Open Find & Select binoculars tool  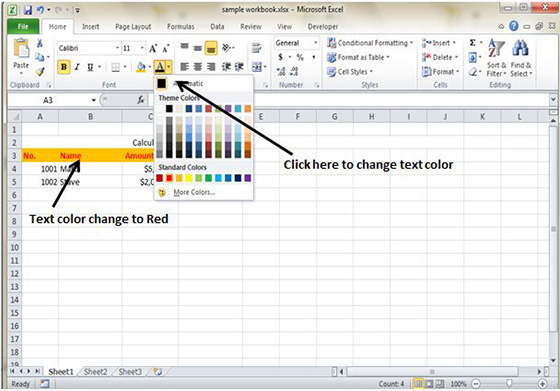521,58
